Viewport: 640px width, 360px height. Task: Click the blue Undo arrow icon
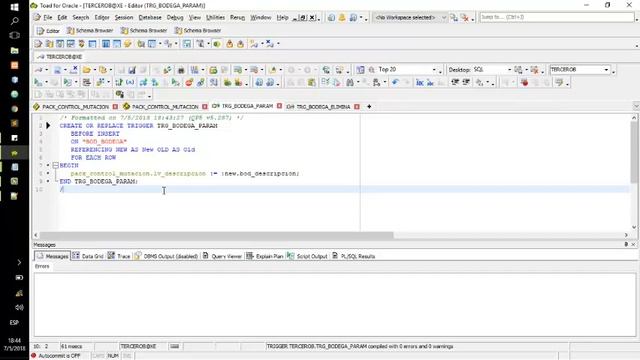coord(395,82)
